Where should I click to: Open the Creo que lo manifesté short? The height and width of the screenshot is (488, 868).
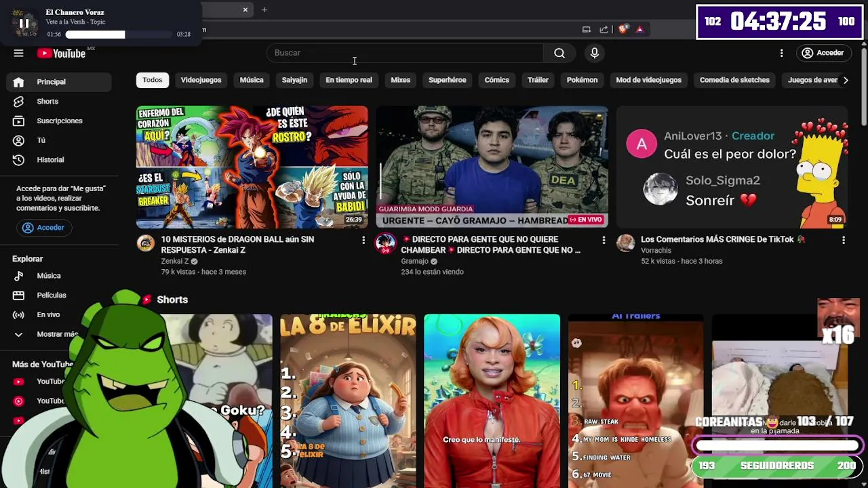(492, 401)
